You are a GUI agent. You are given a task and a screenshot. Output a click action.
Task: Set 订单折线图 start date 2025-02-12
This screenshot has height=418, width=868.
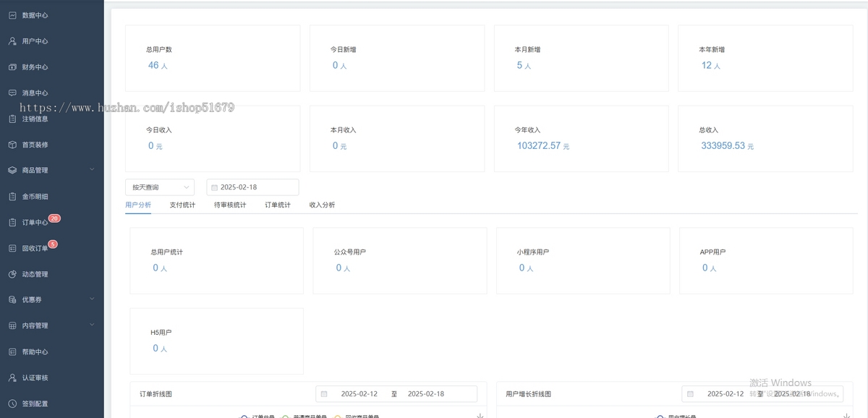359,394
